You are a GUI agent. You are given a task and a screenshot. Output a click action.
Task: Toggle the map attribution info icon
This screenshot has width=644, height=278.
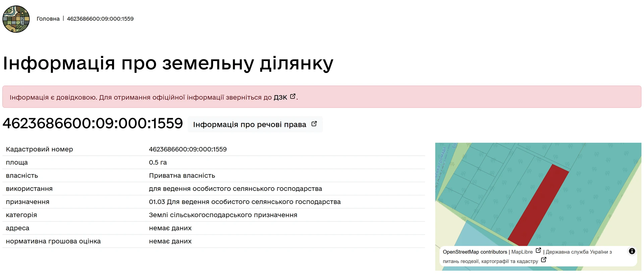click(x=632, y=251)
